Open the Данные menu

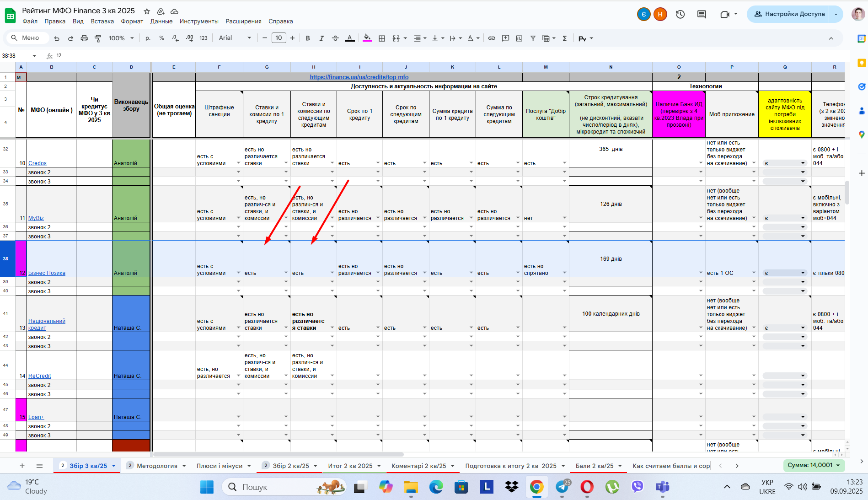tap(161, 22)
